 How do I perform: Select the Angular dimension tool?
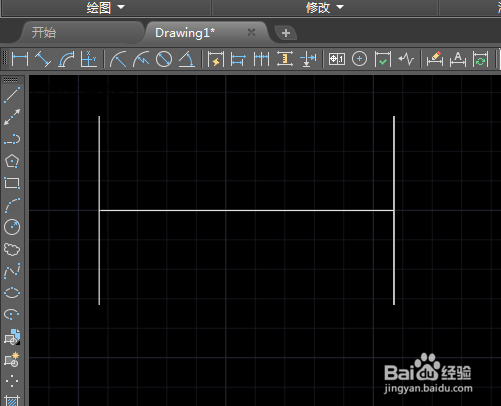pyautogui.click(x=187, y=59)
